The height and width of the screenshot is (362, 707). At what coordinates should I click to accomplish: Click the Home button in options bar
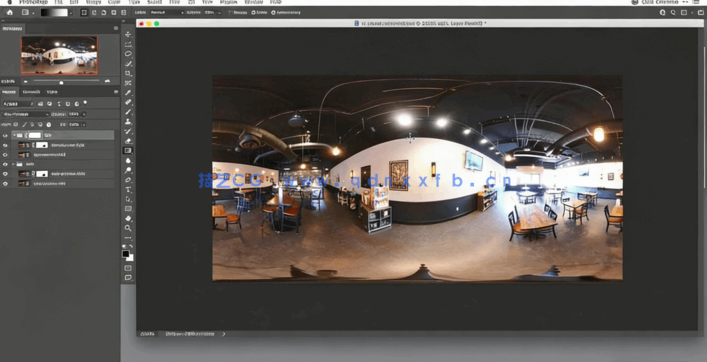tap(9, 13)
